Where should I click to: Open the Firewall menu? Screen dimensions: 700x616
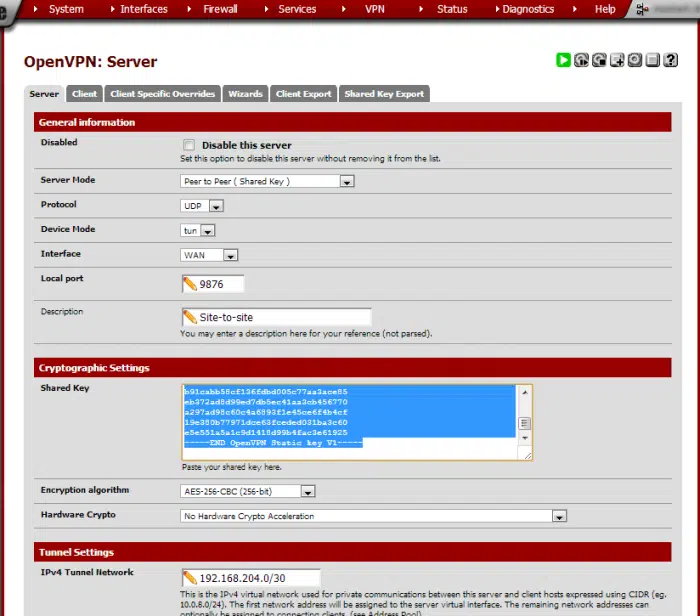pos(220,9)
